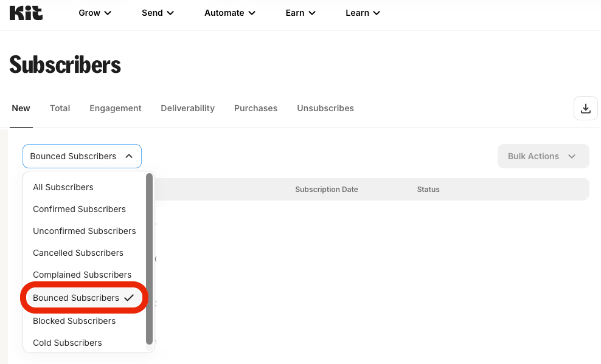Open the Learn menu
Viewport: 601px width, 364px height.
[363, 13]
